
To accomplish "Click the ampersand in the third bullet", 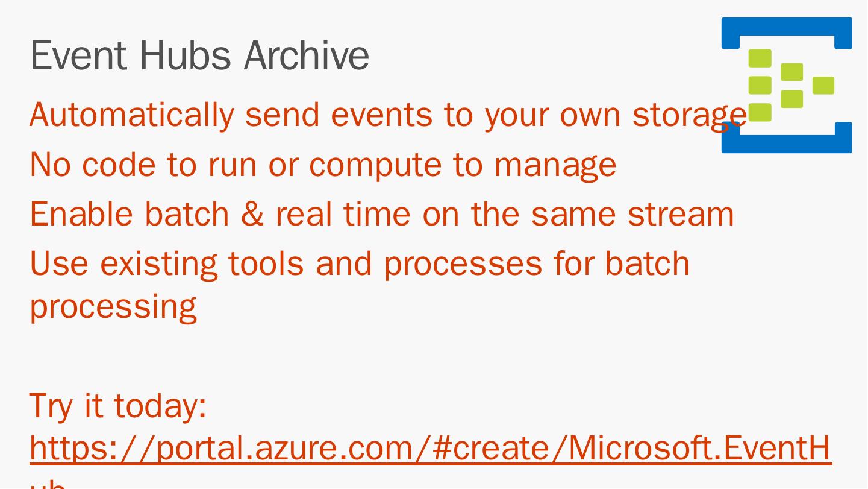I will pyautogui.click(x=252, y=214).
